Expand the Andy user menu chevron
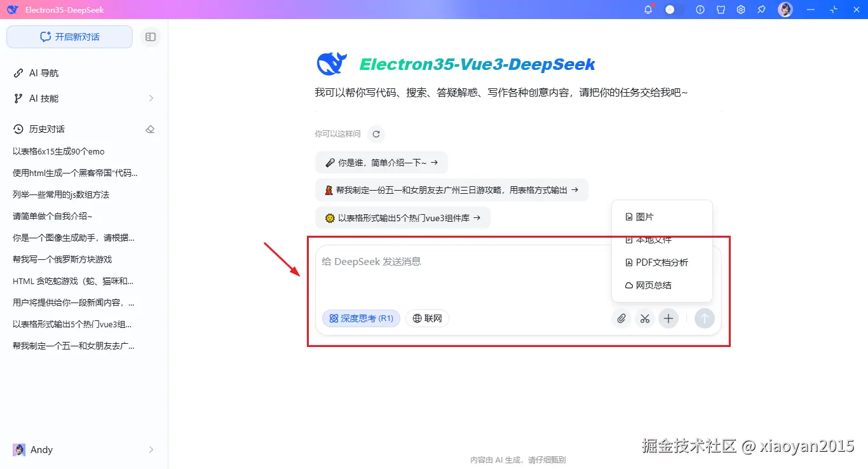 151,450
